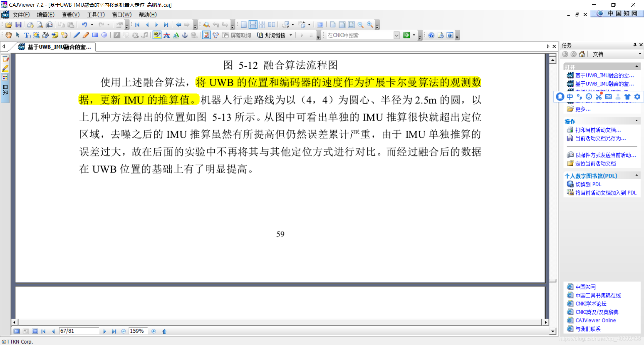Collapse the 操作 section in task pane

pos(637,121)
